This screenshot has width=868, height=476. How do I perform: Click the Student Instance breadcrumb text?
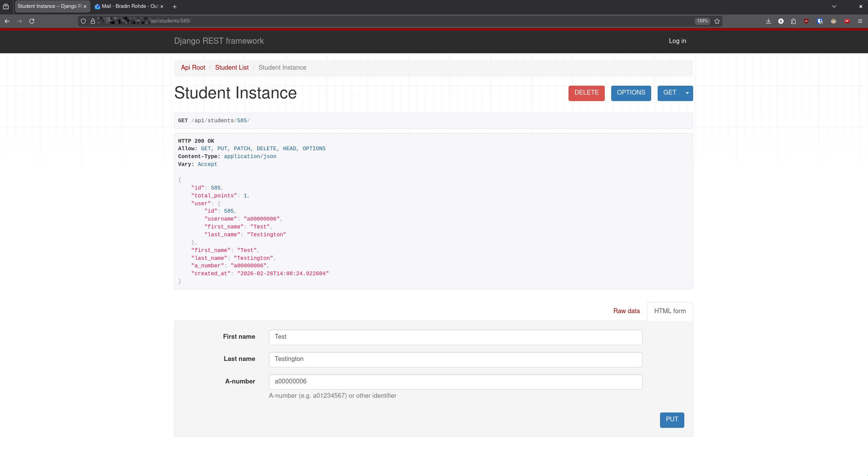point(282,68)
